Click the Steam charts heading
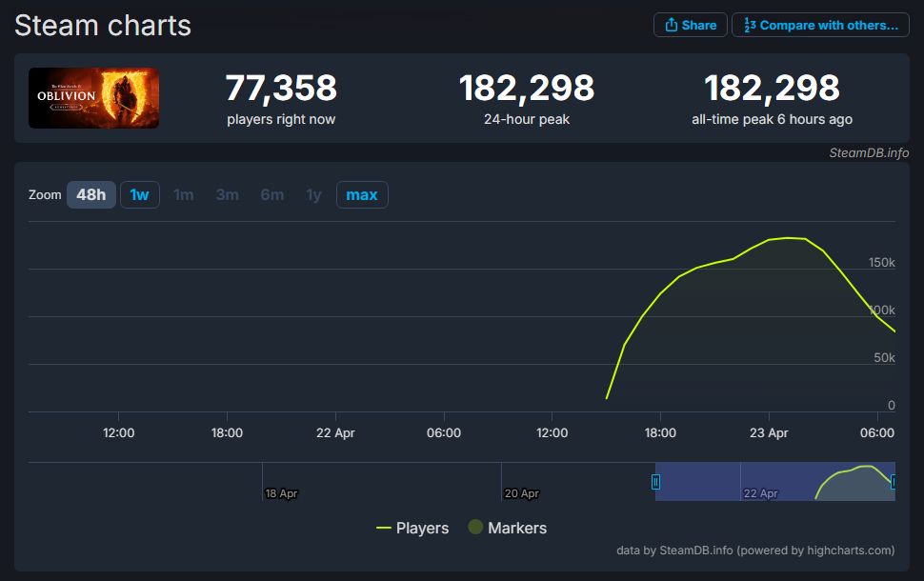 (x=103, y=26)
